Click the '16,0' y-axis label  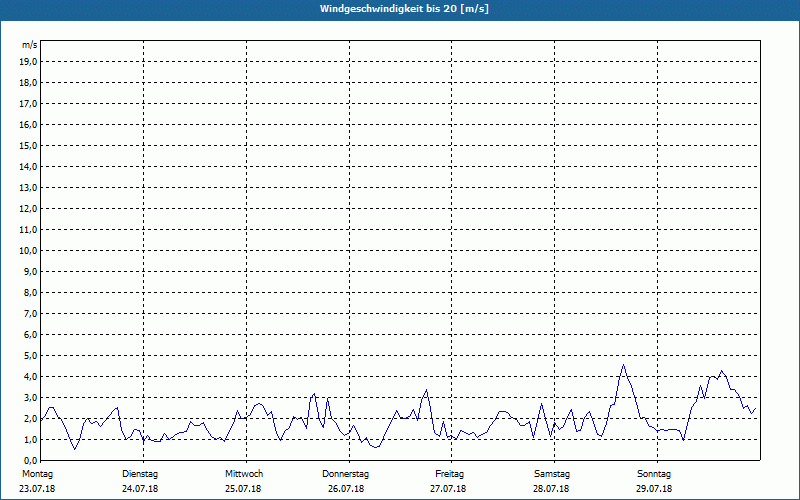coord(27,124)
